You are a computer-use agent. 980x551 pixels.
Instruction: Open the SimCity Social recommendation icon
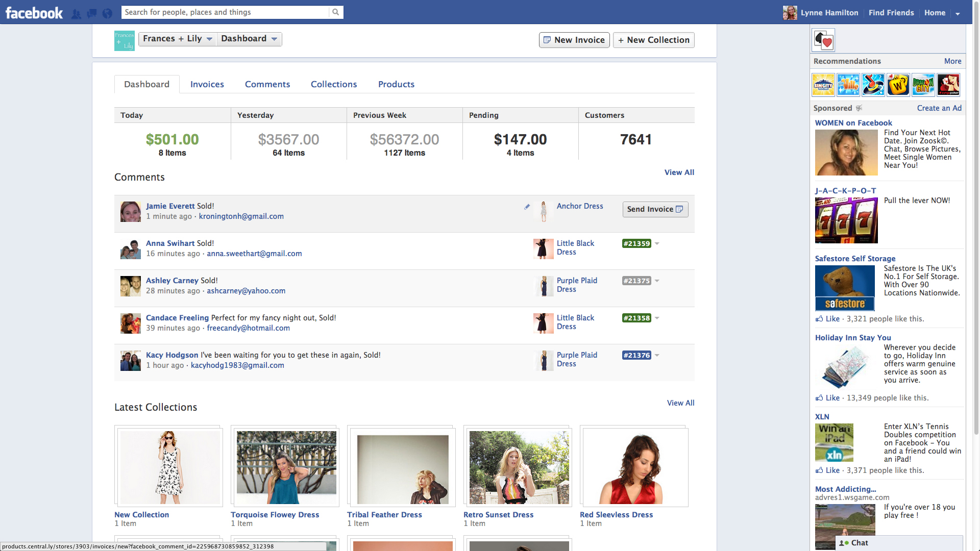[x=823, y=85]
